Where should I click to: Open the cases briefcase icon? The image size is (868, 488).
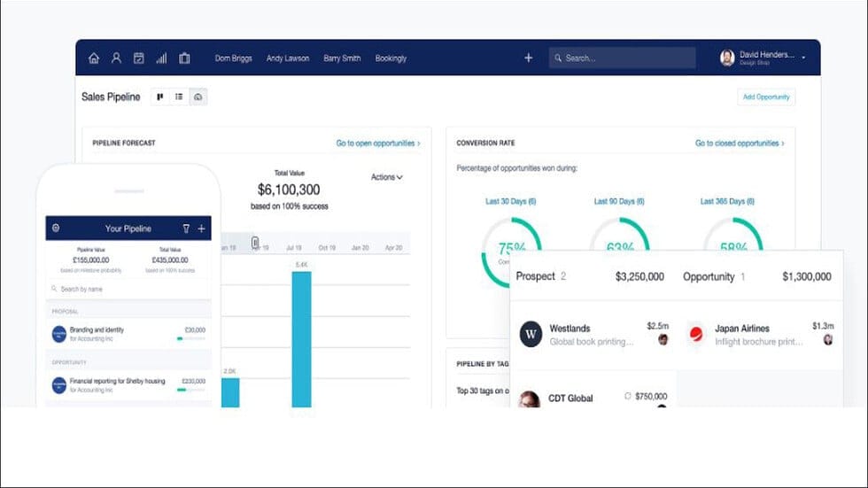pyautogui.click(x=184, y=58)
